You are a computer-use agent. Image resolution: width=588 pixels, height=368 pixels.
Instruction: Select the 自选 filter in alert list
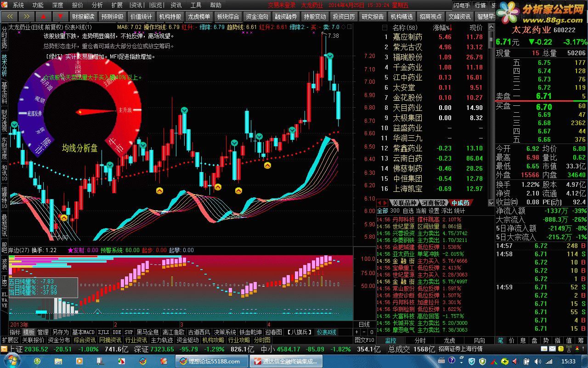[x=408, y=211]
